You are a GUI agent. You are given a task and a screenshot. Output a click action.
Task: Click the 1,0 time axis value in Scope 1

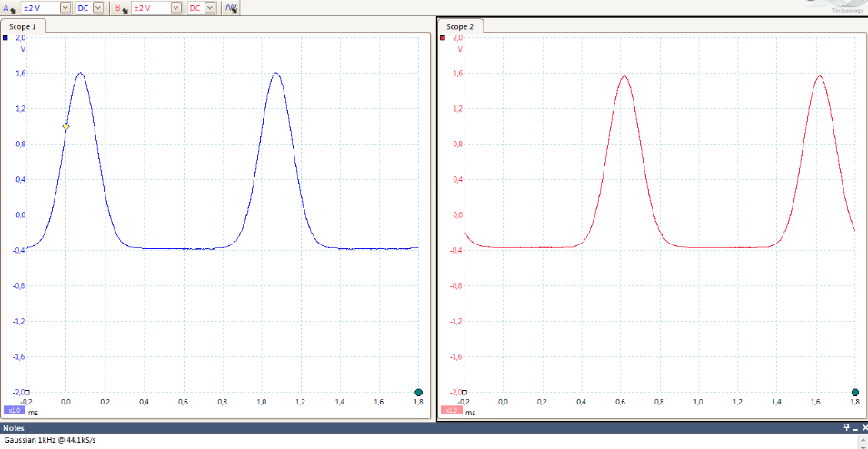coord(262,401)
